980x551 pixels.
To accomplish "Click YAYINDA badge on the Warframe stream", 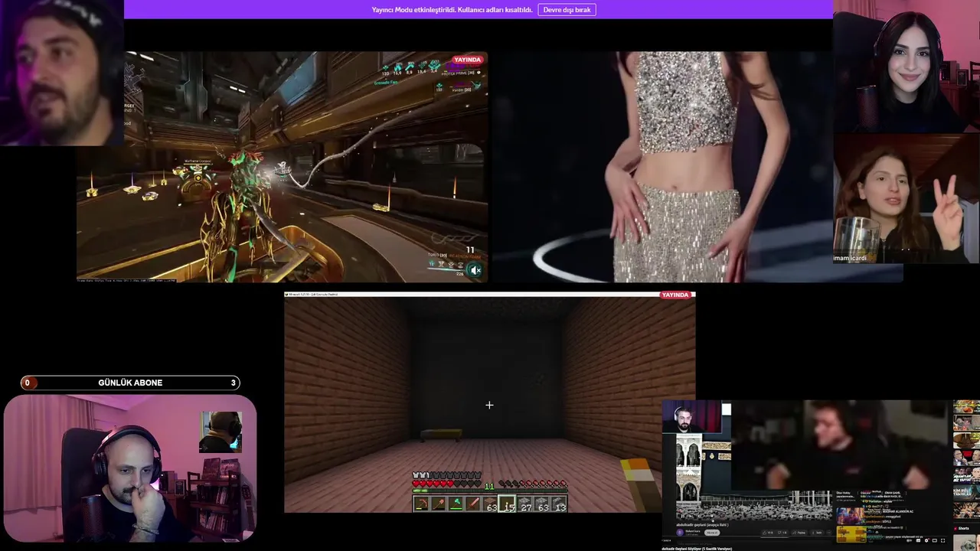I will pyautogui.click(x=467, y=60).
